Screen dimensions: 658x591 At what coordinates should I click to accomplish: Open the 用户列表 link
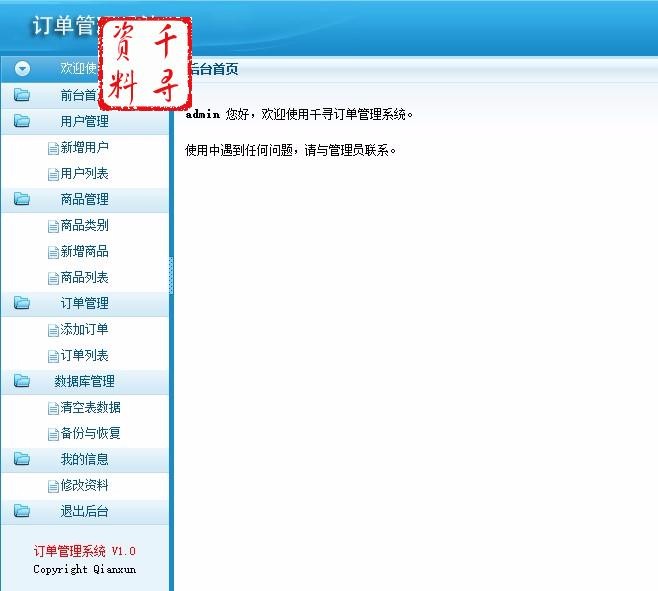click(84, 173)
